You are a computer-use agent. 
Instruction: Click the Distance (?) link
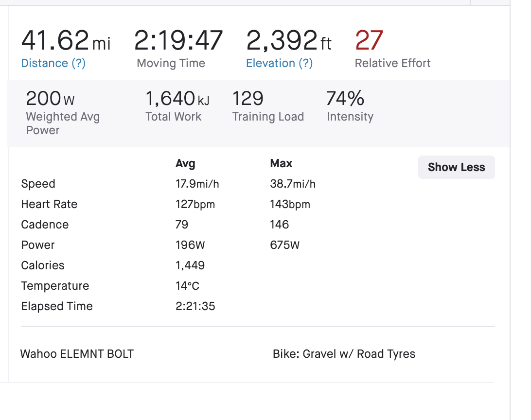(x=53, y=63)
